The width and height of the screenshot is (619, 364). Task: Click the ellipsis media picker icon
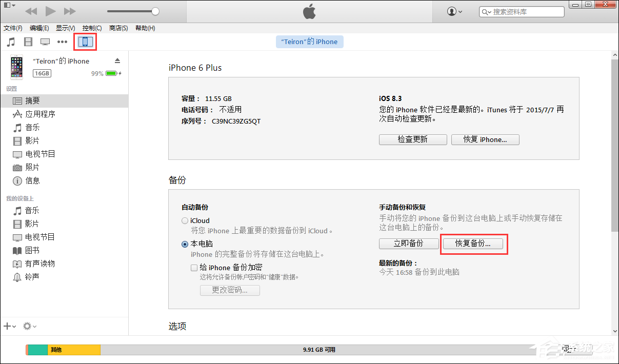point(62,42)
